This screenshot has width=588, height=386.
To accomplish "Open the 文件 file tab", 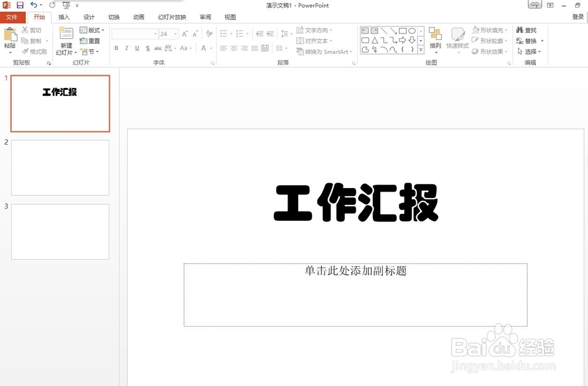I will tap(12, 17).
